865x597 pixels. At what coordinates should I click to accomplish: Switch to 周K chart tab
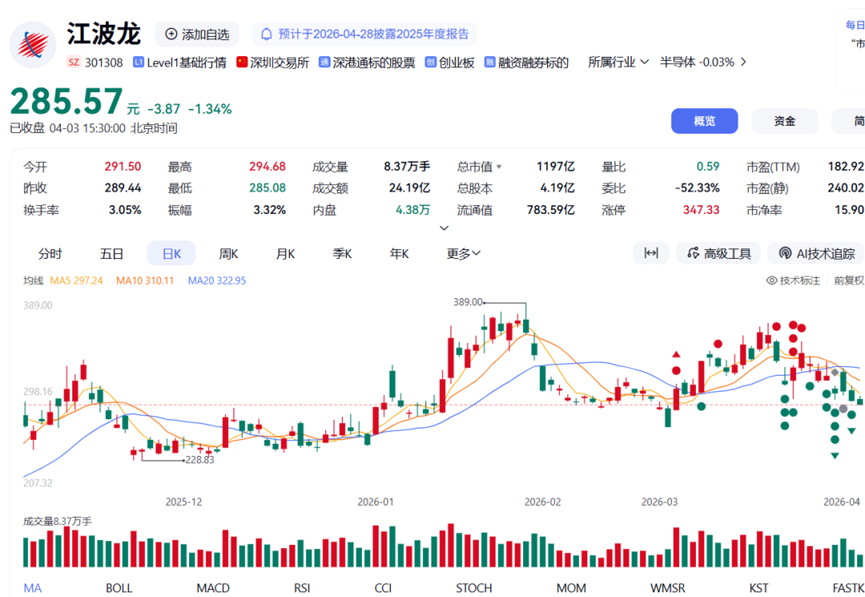pyautogui.click(x=229, y=254)
